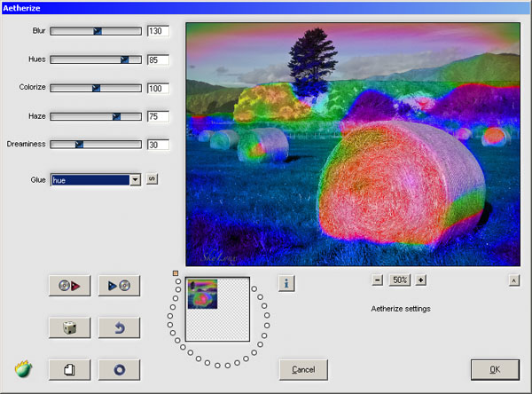
Task: Expand the Glue mode dropdown arrow
Action: tap(135, 180)
